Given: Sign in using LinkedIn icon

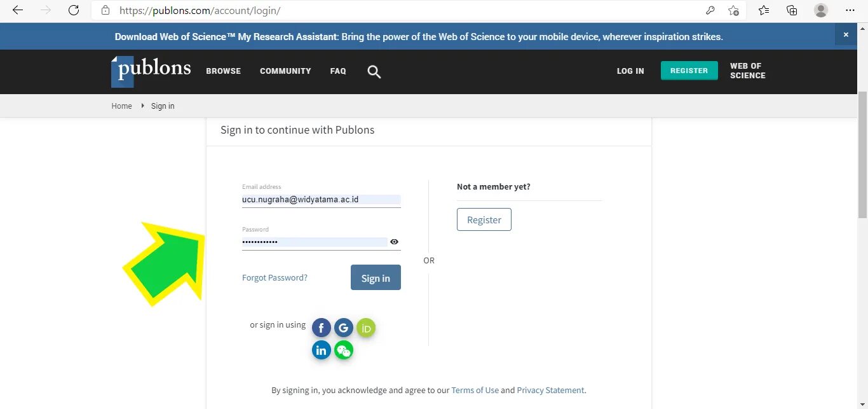Looking at the screenshot, I should pyautogui.click(x=322, y=350).
